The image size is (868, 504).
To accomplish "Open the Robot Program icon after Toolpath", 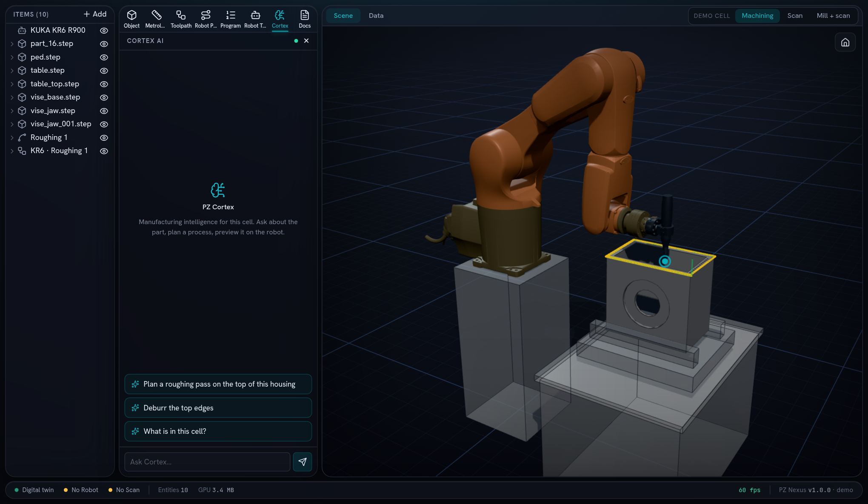I will click(206, 19).
